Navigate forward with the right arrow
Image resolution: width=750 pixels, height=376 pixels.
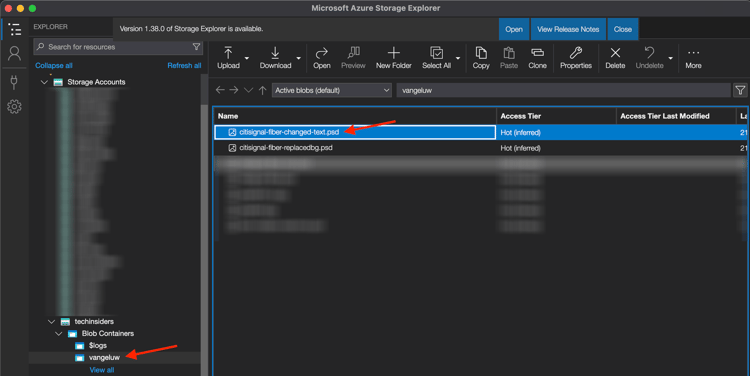coord(234,90)
